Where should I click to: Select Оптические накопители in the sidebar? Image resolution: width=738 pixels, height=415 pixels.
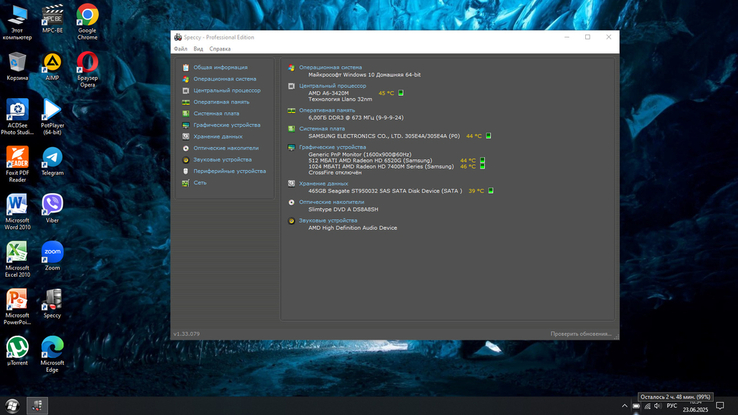(226, 148)
